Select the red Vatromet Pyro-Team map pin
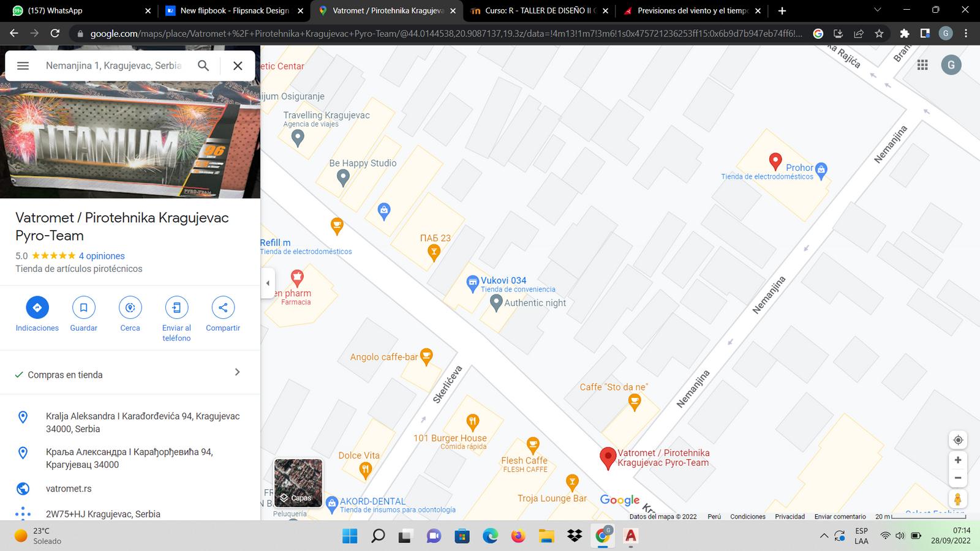Image resolution: width=980 pixels, height=551 pixels. pyautogui.click(x=608, y=458)
